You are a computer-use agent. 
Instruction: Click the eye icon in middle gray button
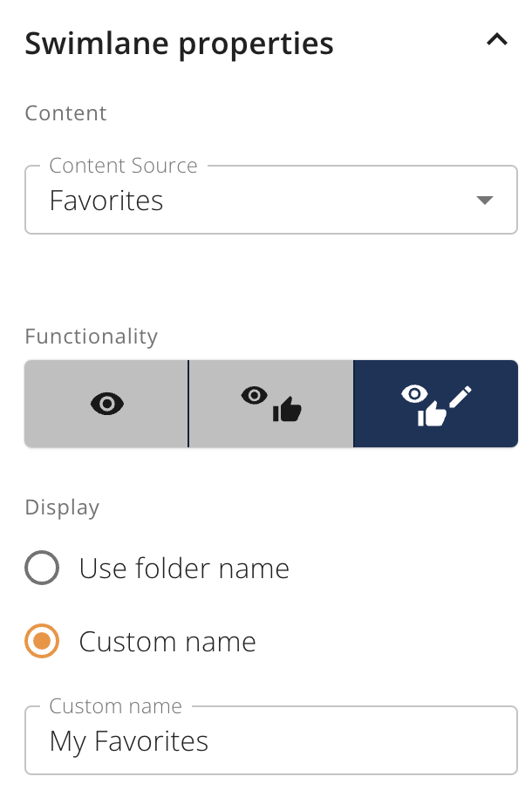click(255, 396)
